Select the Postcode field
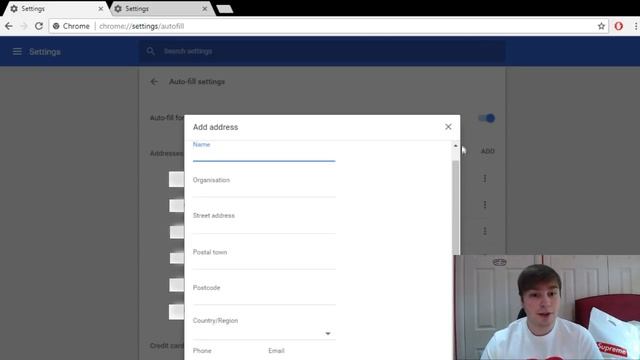 [x=264, y=298]
